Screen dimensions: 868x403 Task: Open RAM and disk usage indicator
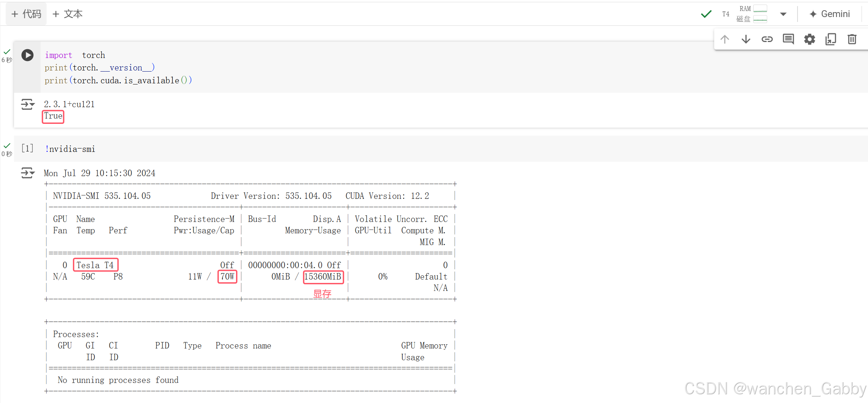(752, 14)
